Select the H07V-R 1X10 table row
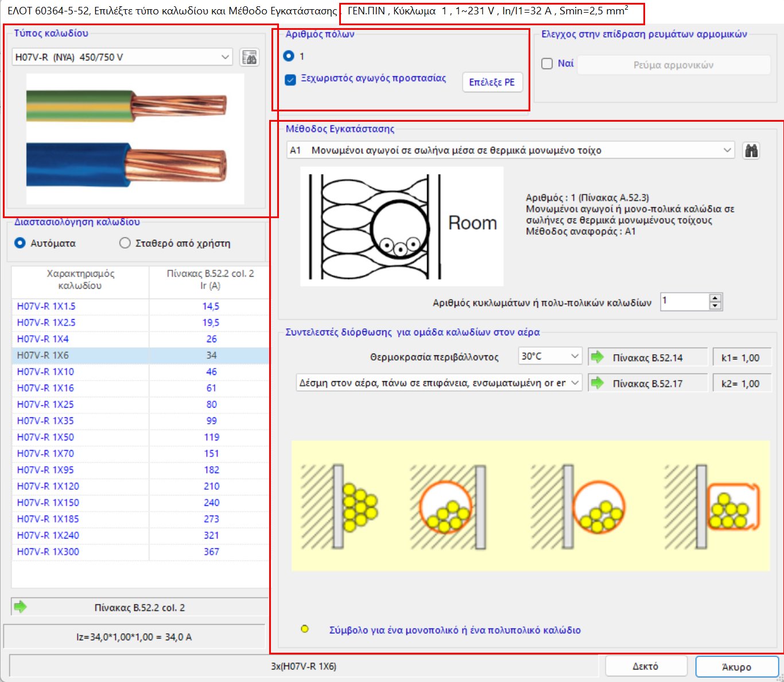This screenshot has height=682, width=784. tap(80, 371)
